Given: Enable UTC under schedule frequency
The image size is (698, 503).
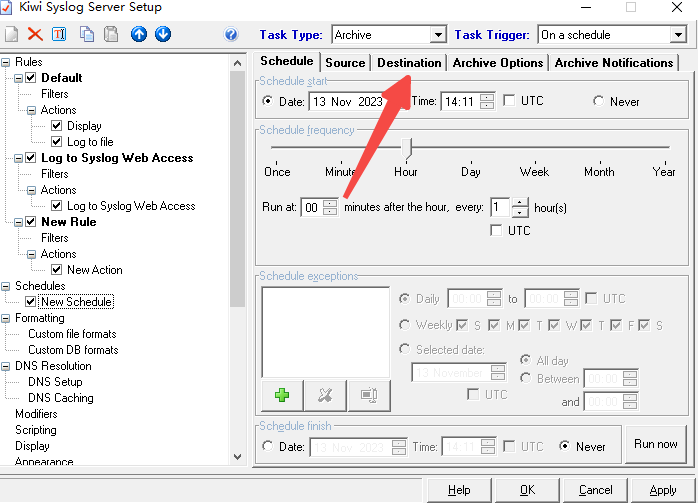Looking at the screenshot, I should point(496,231).
